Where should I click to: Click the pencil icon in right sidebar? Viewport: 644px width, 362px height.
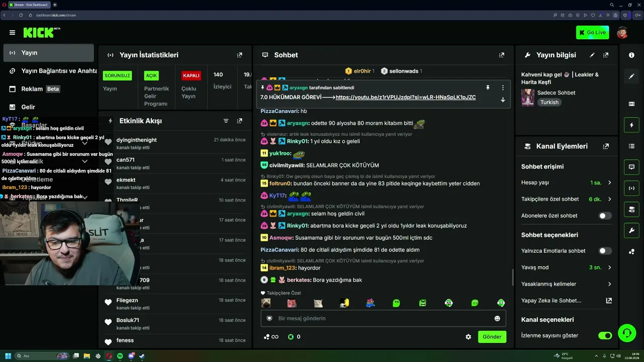[631, 76]
